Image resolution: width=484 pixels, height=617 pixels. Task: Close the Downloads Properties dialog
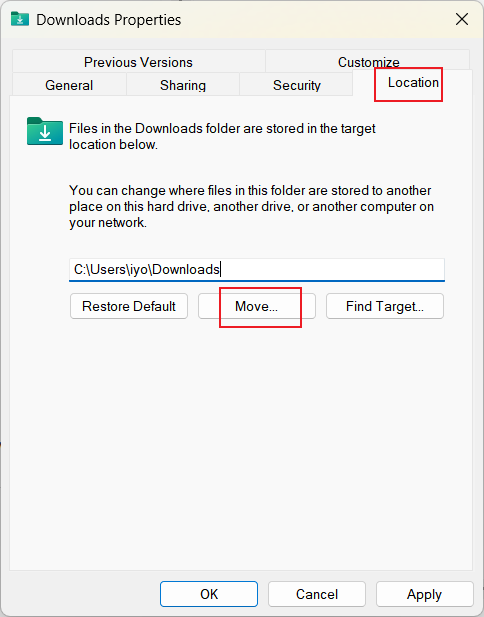click(x=462, y=19)
